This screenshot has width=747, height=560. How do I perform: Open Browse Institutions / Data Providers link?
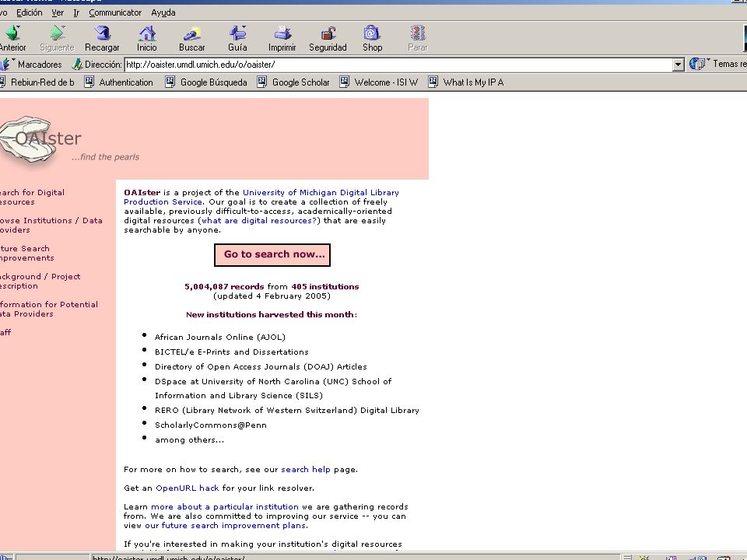(51, 226)
